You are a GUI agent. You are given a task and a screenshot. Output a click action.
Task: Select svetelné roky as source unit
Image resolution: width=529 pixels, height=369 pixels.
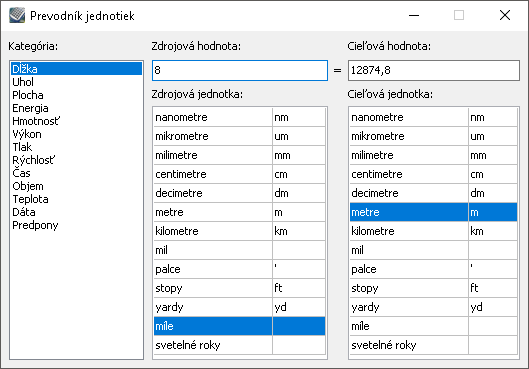tap(240, 345)
